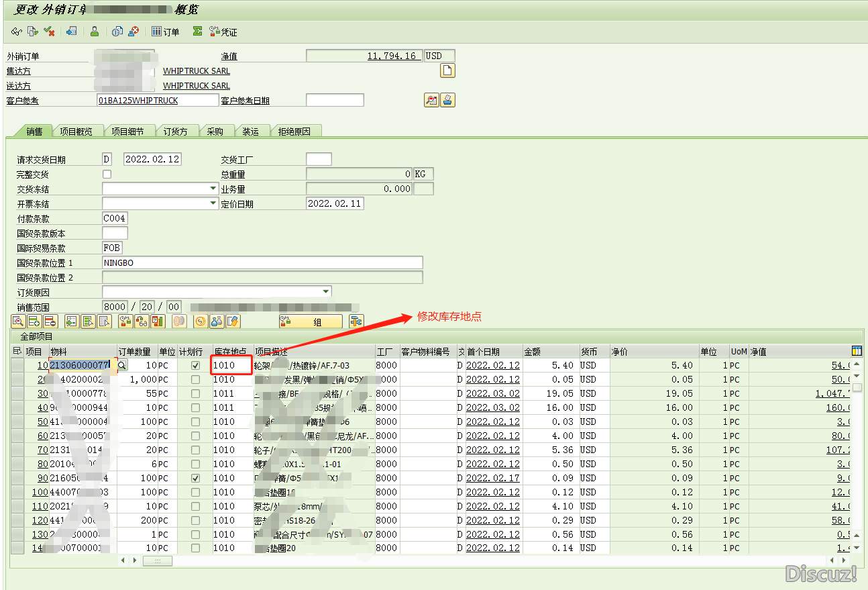Toggle 计划行 checkbox in item 70 row
The height and width of the screenshot is (590, 868).
[x=195, y=450]
